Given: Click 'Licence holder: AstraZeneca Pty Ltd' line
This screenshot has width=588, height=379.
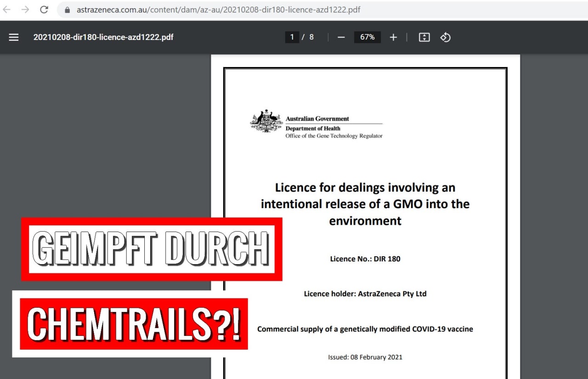Looking at the screenshot, I should click(x=365, y=294).
